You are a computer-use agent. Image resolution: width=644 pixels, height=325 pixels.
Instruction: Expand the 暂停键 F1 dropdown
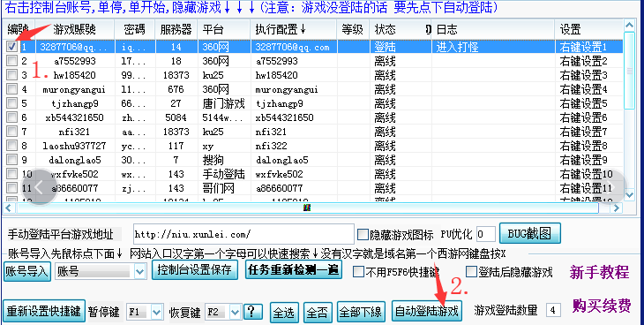click(x=157, y=312)
